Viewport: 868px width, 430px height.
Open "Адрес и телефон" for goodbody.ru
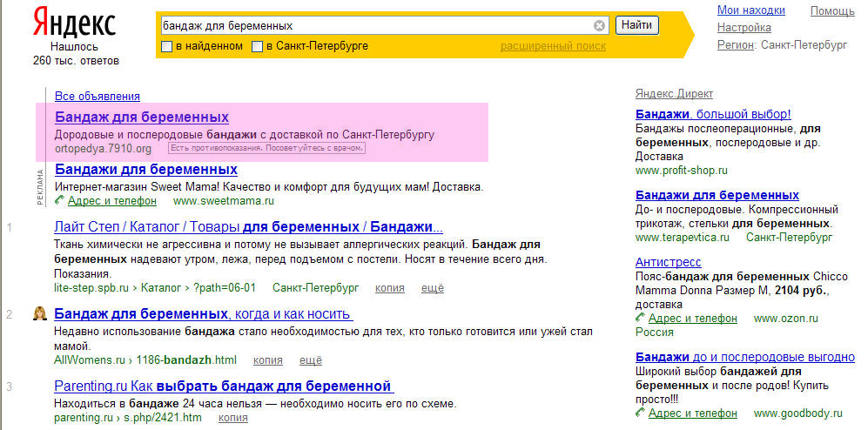click(x=692, y=413)
